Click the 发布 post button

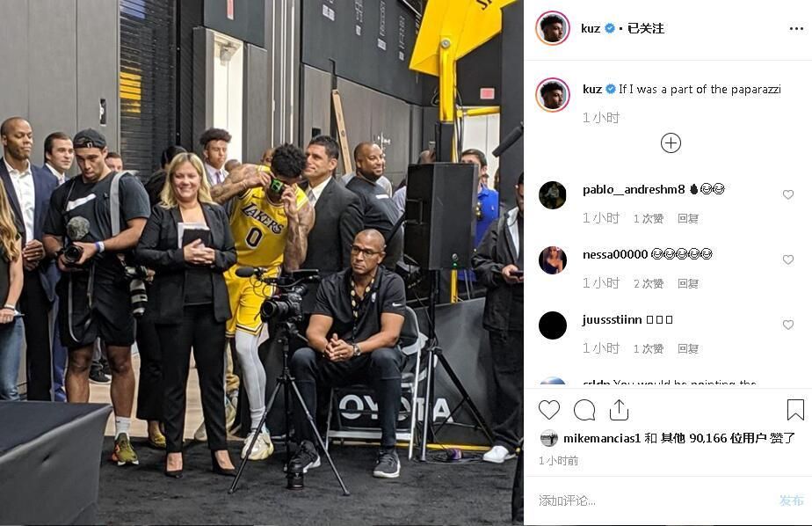[791, 500]
